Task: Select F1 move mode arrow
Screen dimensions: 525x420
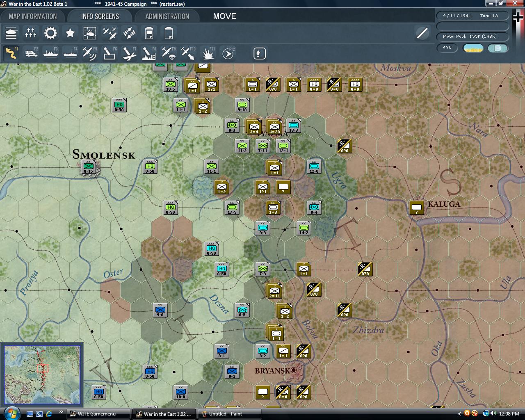Action: 11,53
